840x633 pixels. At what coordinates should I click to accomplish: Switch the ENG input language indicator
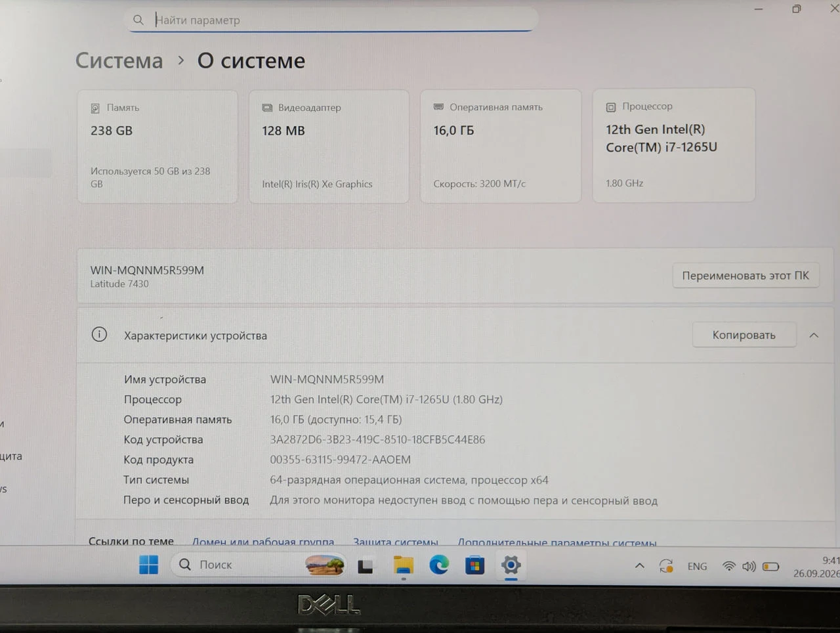(697, 566)
